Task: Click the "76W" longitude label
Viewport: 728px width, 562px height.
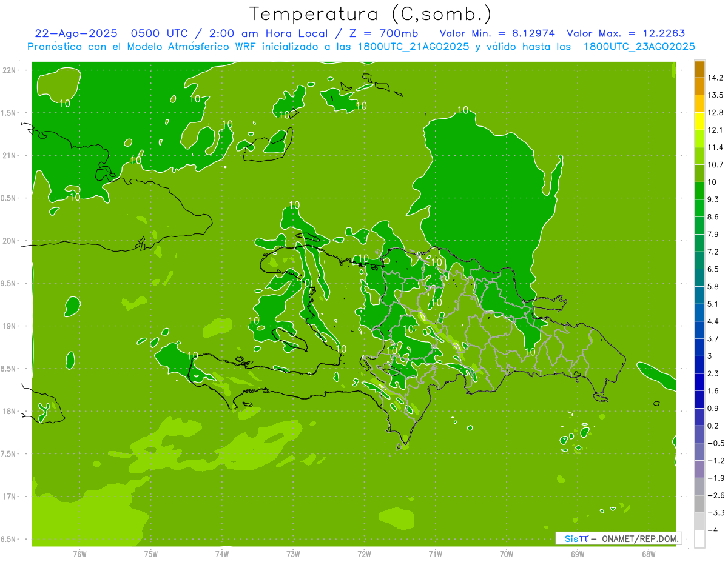Action: coord(79,554)
